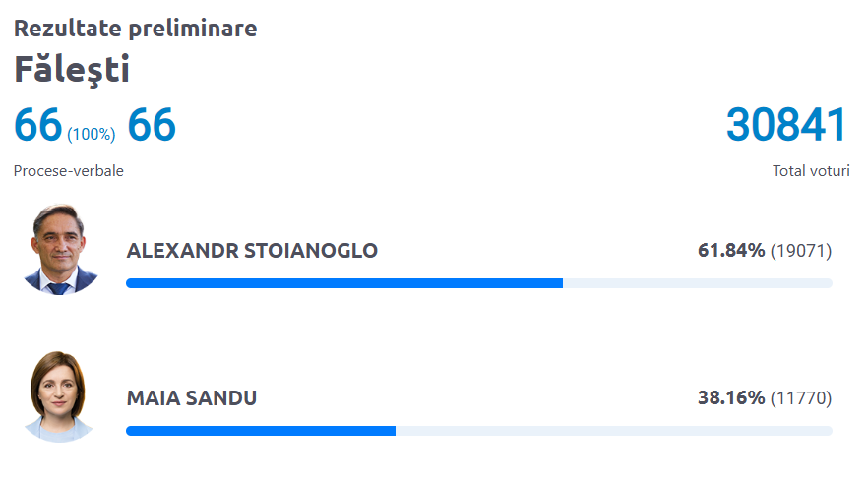Click the (100%) processed percentage
This screenshot has width=868, height=482.
92,134
